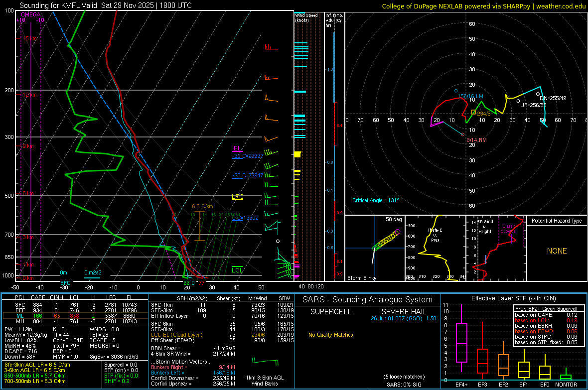Screen dimensions: 588x390
Task: Click the 'SigSvr = 3036 m3/s3' value
Action: point(114,357)
